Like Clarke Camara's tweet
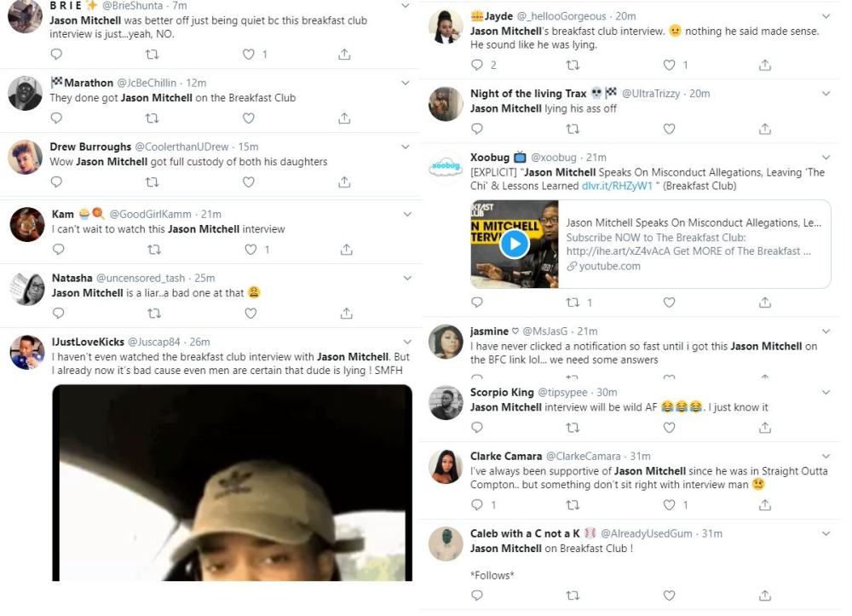Image resolution: width=852 pixels, height=616 pixels. tap(670, 505)
